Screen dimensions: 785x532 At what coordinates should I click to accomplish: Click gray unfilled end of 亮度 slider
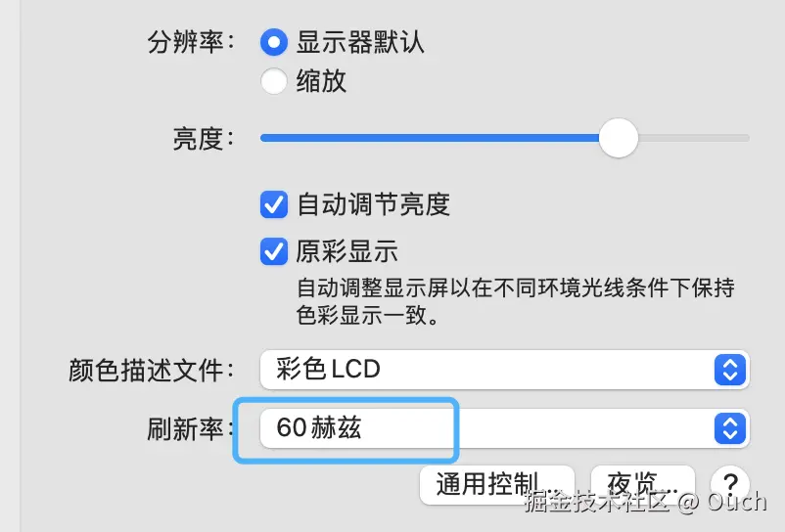point(694,138)
